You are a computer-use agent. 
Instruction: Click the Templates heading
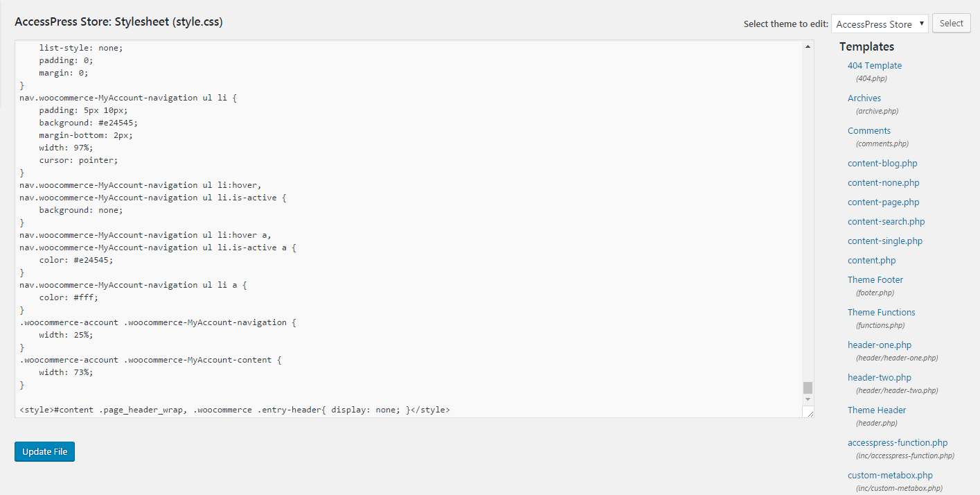(866, 46)
